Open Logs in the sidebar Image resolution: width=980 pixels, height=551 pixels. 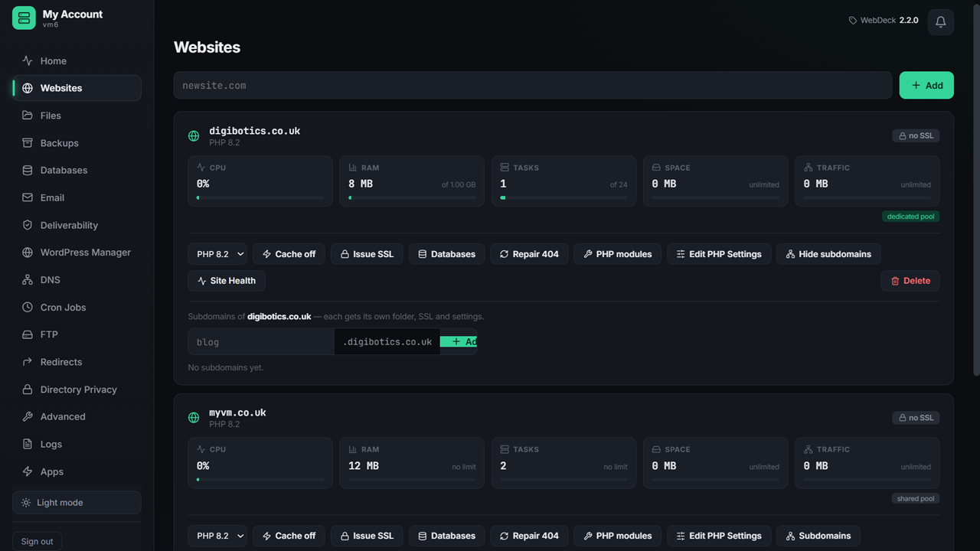tap(77, 444)
